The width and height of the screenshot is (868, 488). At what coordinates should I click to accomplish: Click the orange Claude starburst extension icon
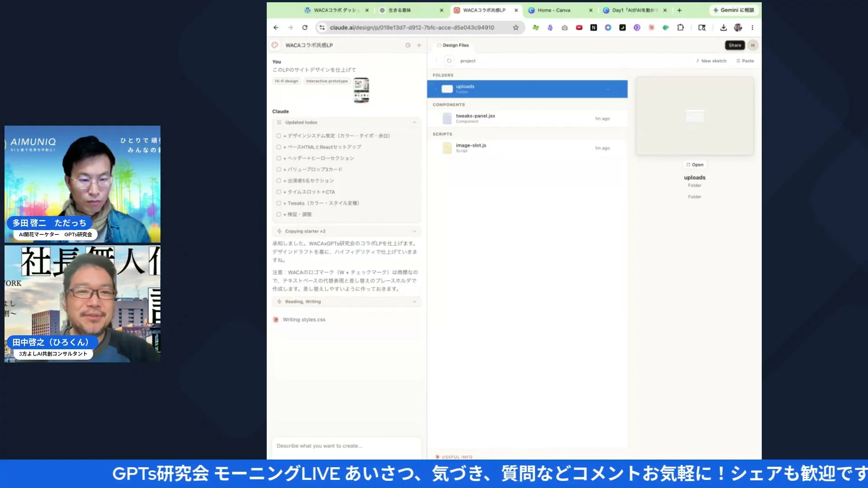click(x=651, y=28)
